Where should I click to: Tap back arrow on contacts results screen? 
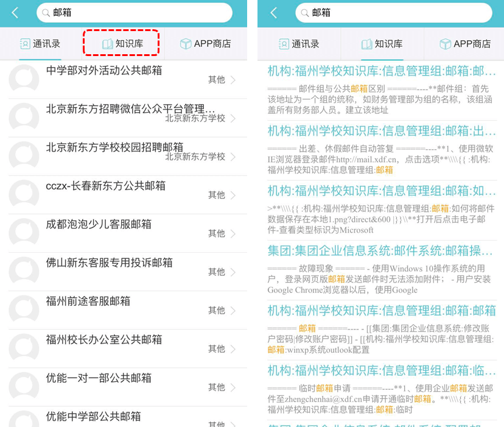[x=15, y=13]
